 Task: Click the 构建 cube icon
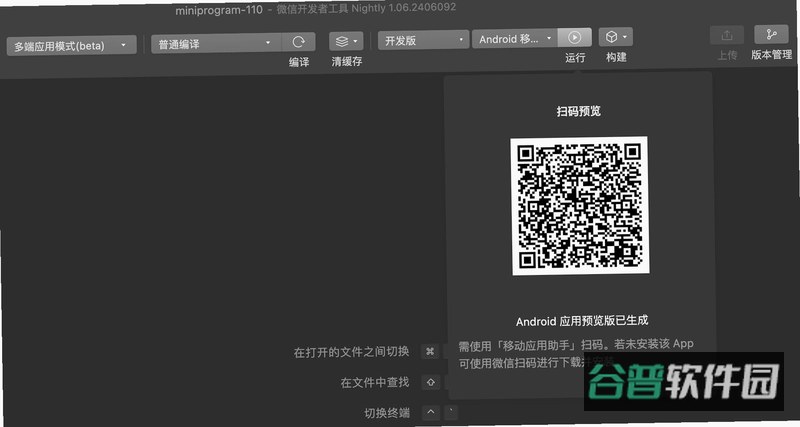(611, 37)
